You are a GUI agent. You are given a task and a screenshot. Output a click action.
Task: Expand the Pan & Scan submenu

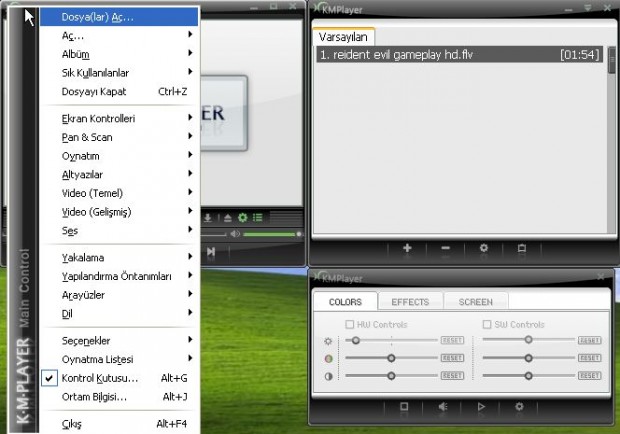[x=120, y=137]
